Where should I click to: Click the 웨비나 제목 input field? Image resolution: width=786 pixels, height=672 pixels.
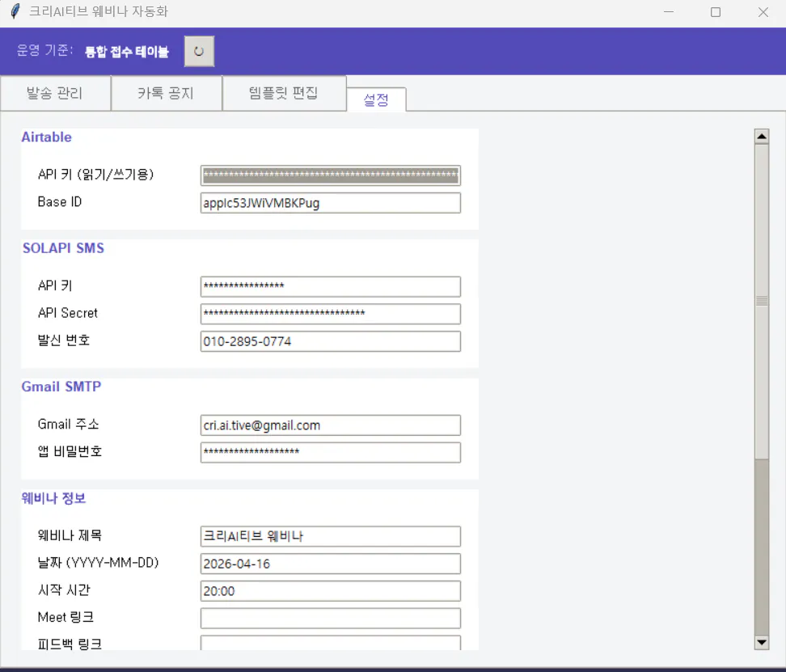[x=331, y=536]
